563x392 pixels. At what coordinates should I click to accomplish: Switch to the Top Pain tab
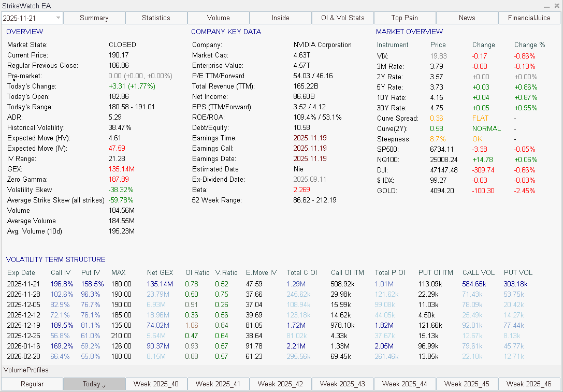coord(405,17)
